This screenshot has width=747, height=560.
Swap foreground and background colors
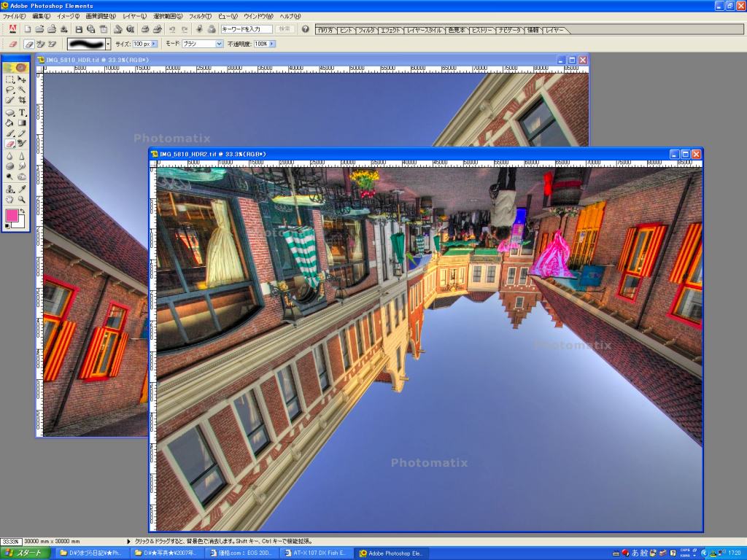23,211
